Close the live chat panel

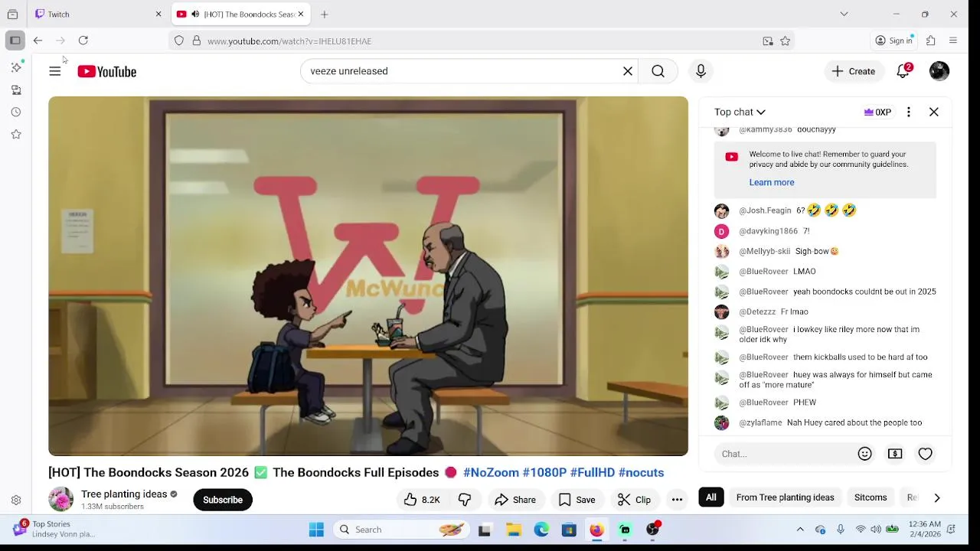pos(934,112)
